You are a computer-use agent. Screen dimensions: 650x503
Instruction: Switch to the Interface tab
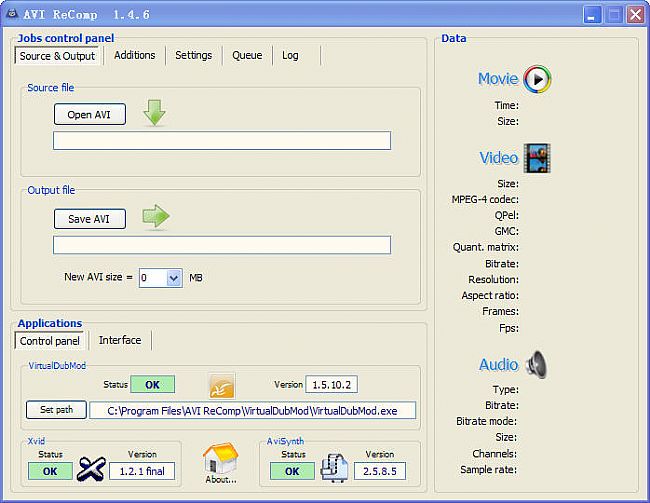point(120,340)
